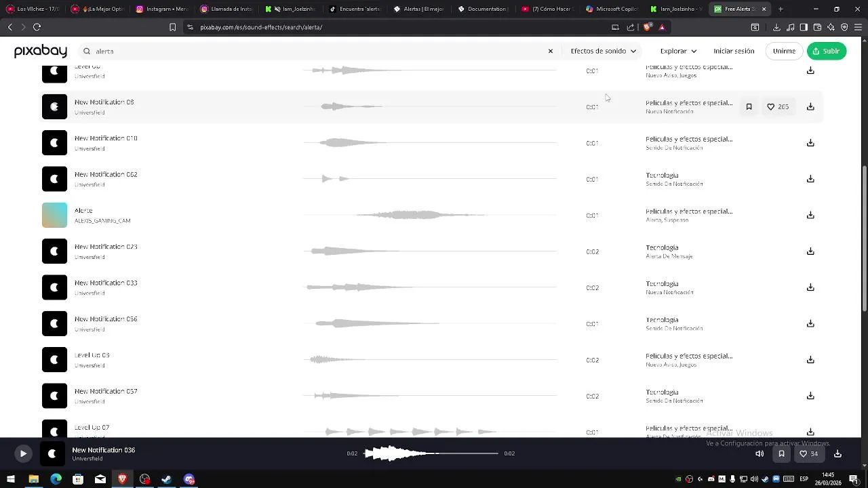Click the Alerta sound's gradient thumbnail
The height and width of the screenshot is (488, 868).
[55, 215]
